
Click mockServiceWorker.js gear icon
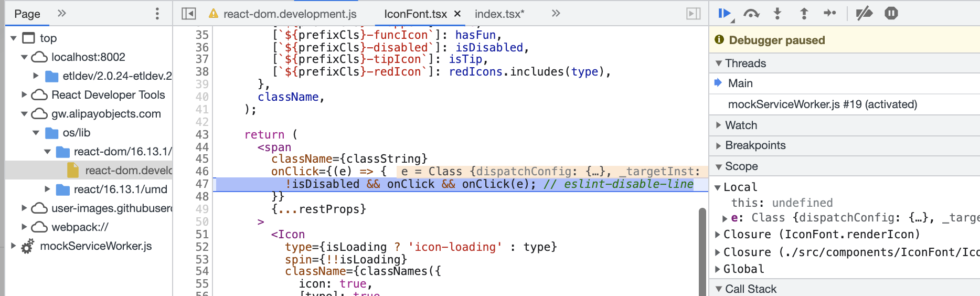pyautogui.click(x=28, y=246)
